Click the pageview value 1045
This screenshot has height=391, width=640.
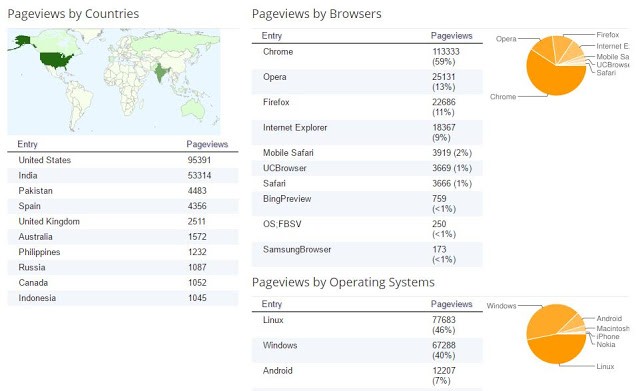(x=197, y=298)
